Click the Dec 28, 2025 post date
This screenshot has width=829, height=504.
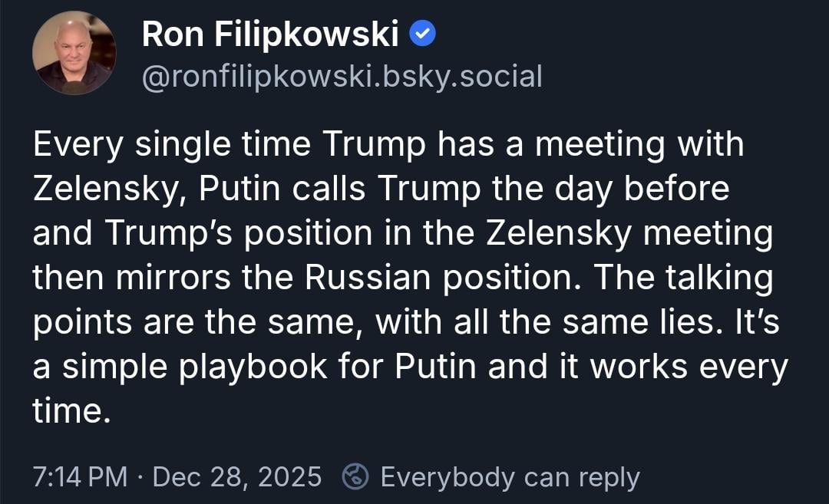[x=237, y=477]
